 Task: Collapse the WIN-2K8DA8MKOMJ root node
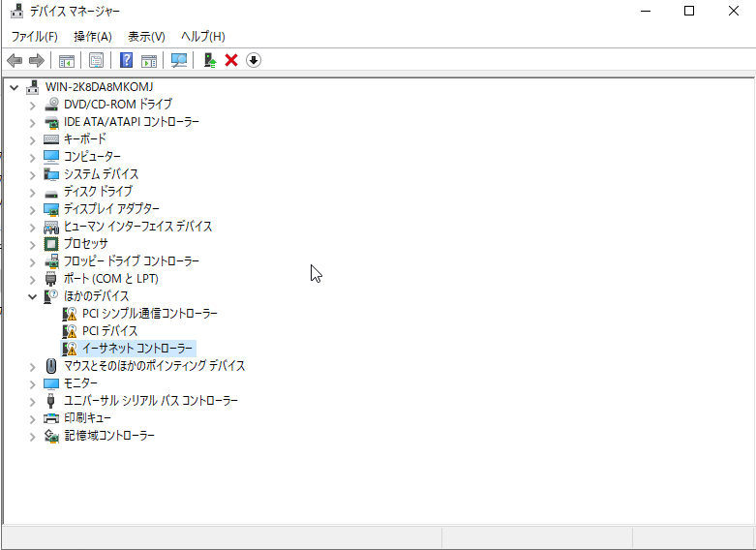click(x=14, y=87)
